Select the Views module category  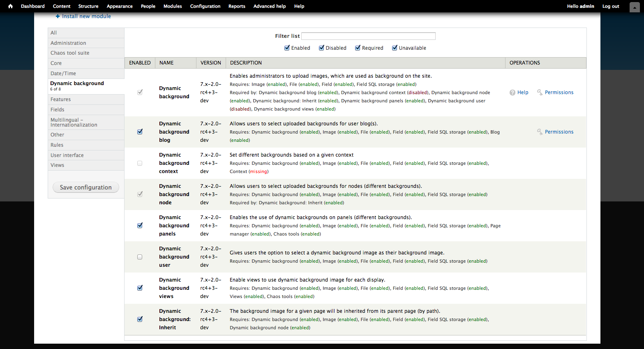[x=58, y=165]
